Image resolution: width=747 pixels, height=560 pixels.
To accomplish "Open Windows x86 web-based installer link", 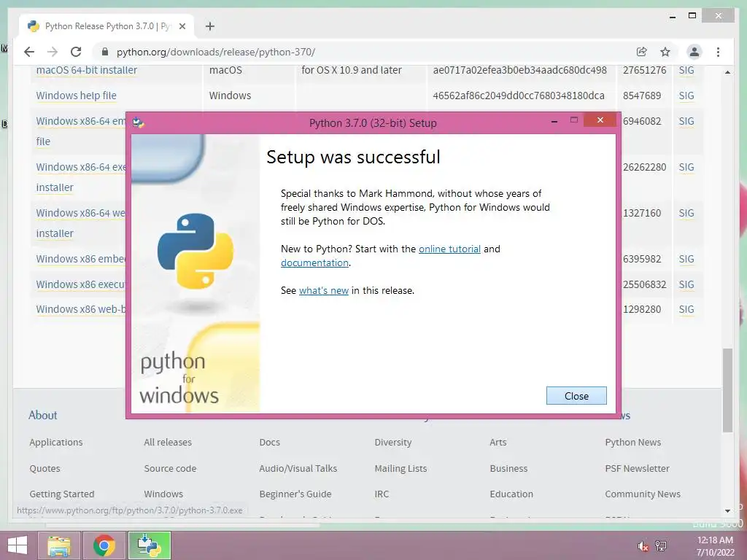I will (x=80, y=309).
